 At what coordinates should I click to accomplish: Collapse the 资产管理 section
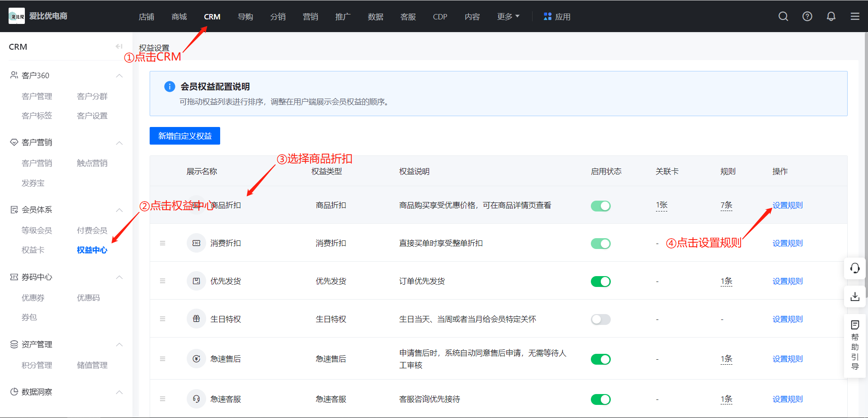point(119,344)
